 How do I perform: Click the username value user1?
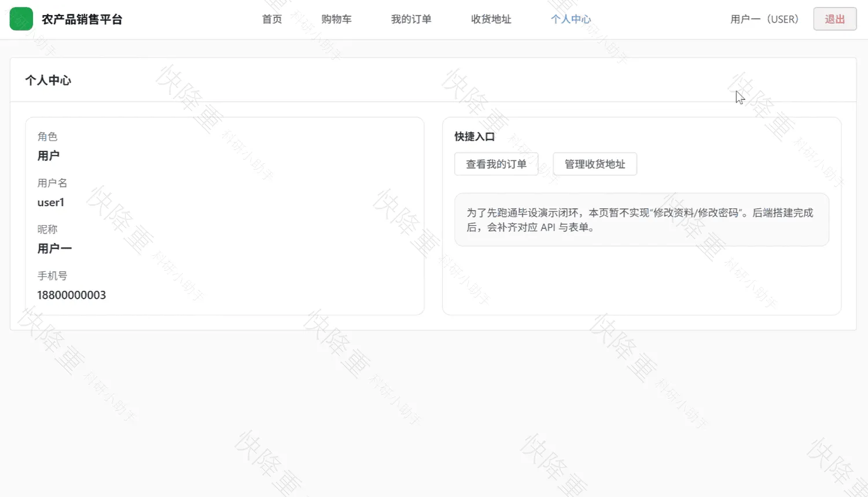pyautogui.click(x=51, y=203)
